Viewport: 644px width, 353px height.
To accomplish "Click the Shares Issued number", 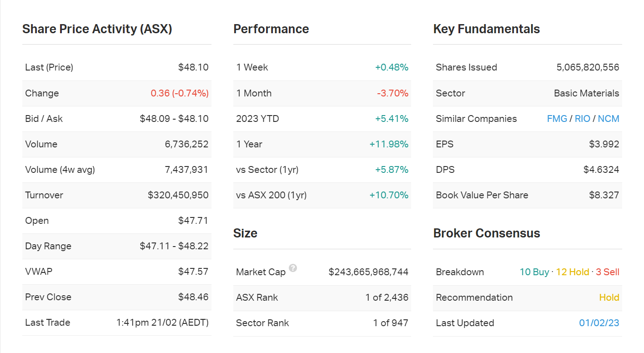I will [588, 67].
